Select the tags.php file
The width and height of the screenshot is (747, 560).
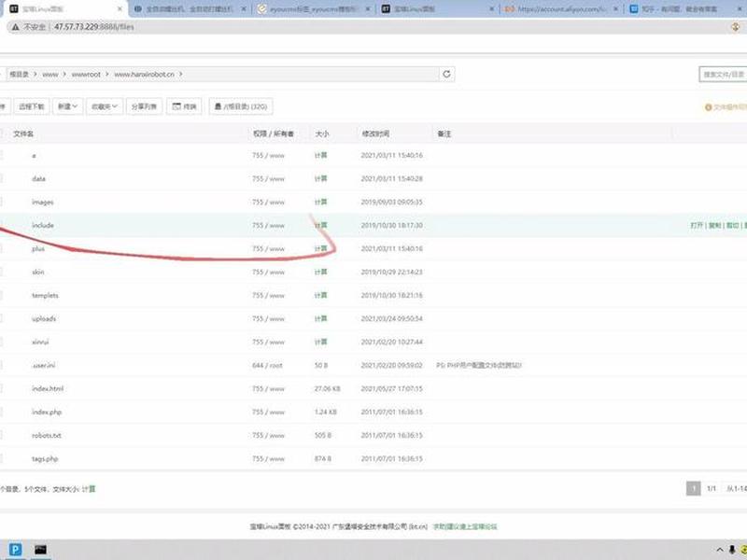(45, 458)
